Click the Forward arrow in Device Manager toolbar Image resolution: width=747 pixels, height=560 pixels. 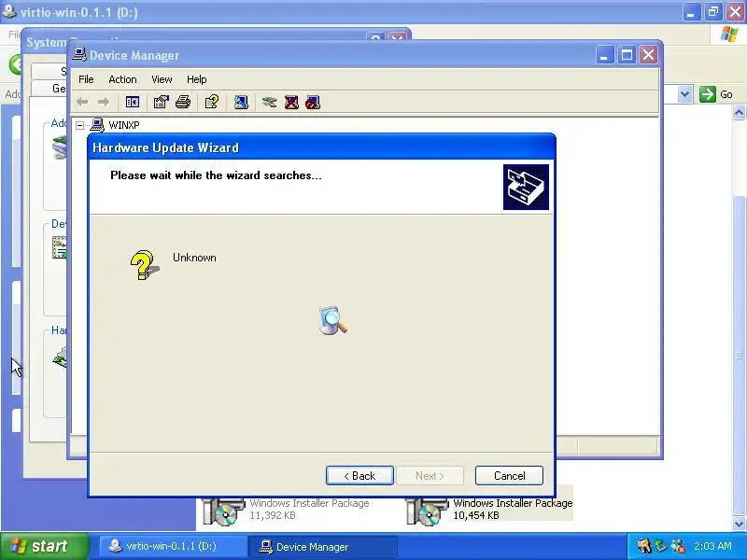click(103, 102)
